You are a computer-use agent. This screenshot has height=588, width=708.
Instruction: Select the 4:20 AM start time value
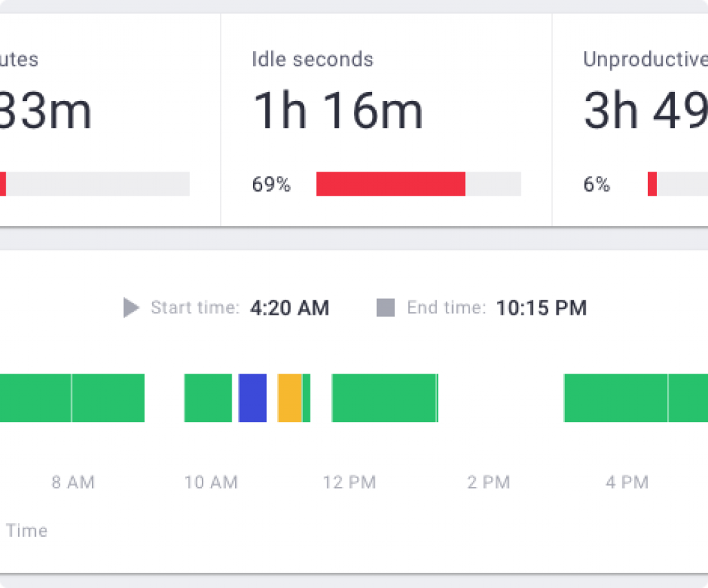[289, 308]
